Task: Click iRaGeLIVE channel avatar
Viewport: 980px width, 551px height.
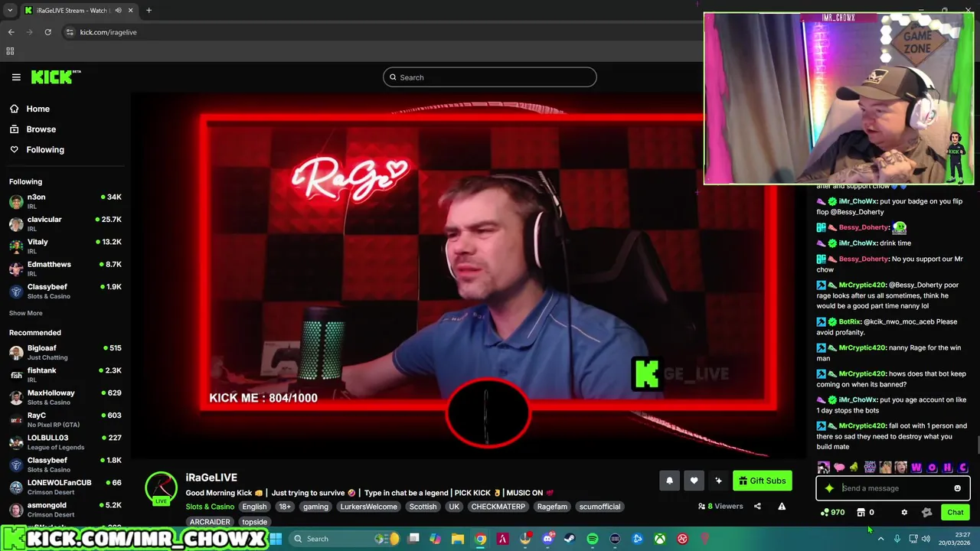Action: 161,488
